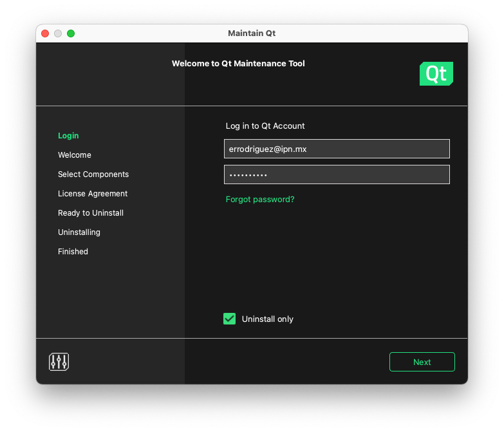Click the email address input field
504x432 pixels.
coord(337,149)
